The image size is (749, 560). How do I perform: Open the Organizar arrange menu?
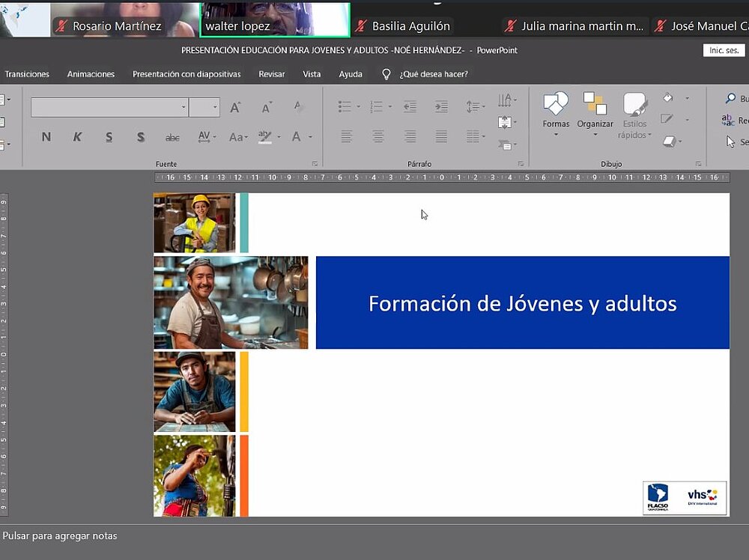click(x=595, y=114)
